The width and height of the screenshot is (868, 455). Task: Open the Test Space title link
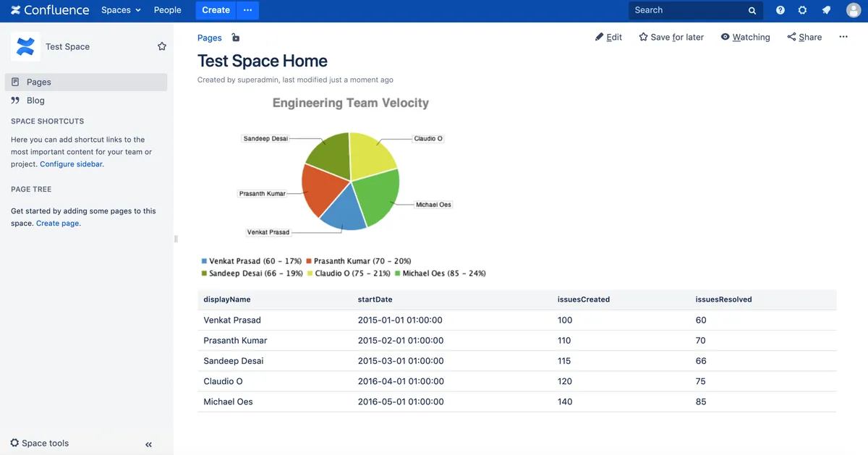coord(67,46)
